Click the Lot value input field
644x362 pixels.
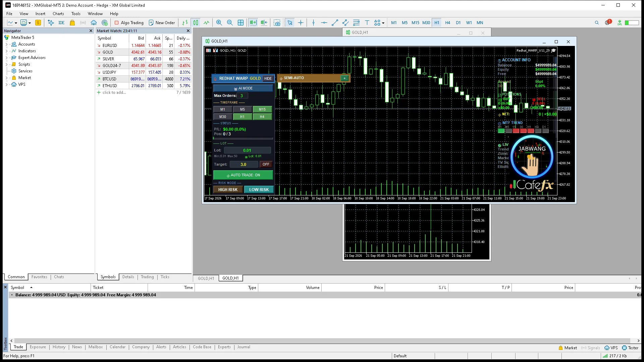[247, 150]
